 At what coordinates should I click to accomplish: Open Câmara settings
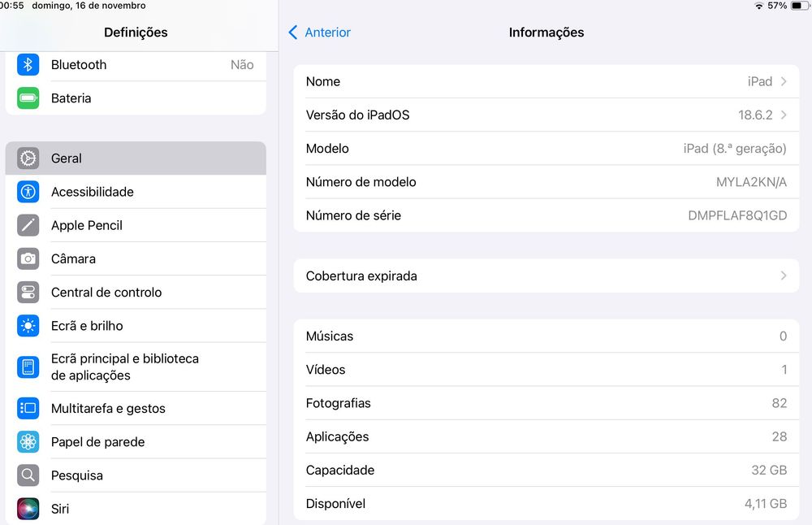click(x=136, y=258)
